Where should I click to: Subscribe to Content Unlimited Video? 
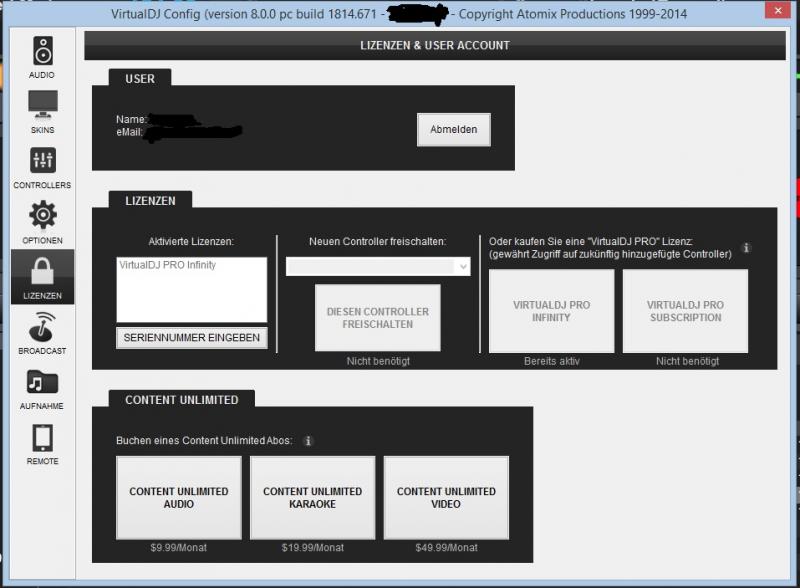[x=446, y=498]
